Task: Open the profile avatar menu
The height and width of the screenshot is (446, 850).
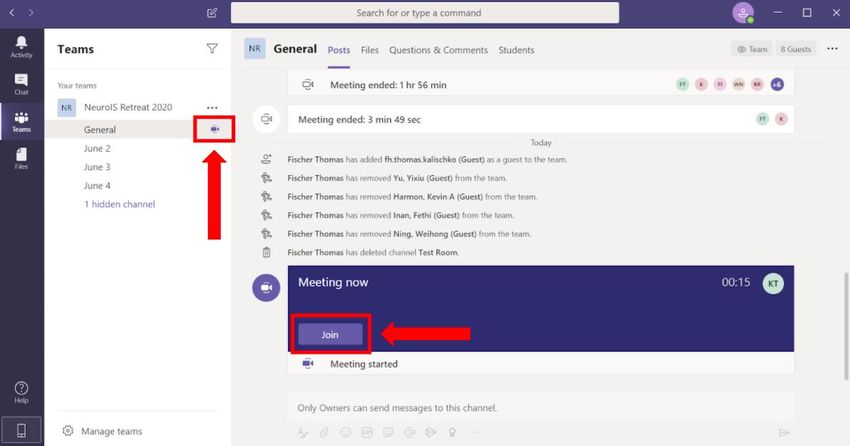Action: click(743, 12)
